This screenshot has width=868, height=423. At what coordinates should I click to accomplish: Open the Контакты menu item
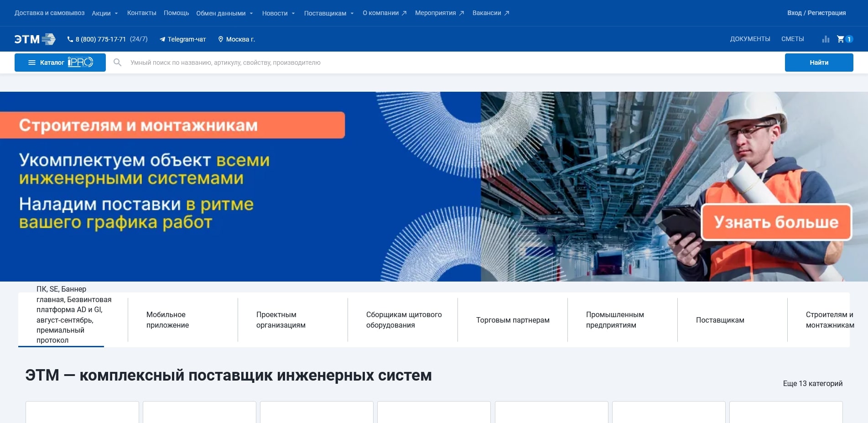[x=142, y=13]
